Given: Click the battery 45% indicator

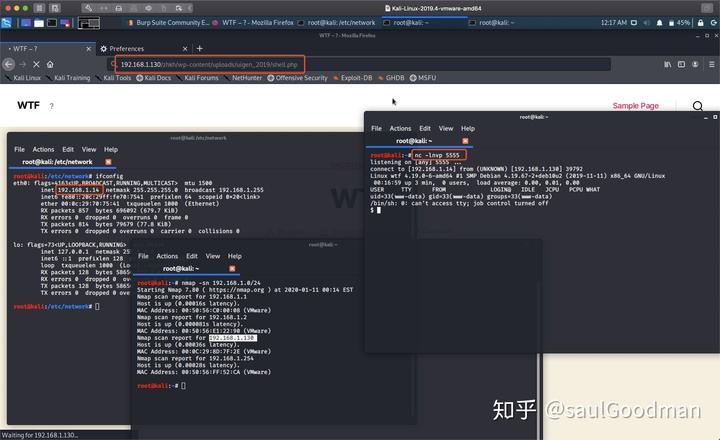Looking at the screenshot, I should click(679, 23).
